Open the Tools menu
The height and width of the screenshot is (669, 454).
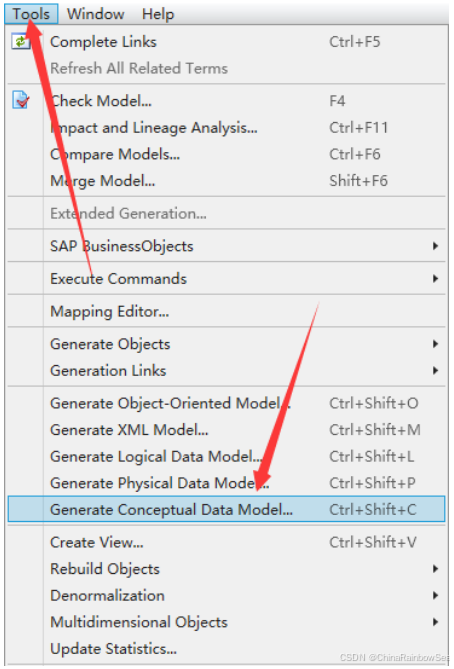31,14
